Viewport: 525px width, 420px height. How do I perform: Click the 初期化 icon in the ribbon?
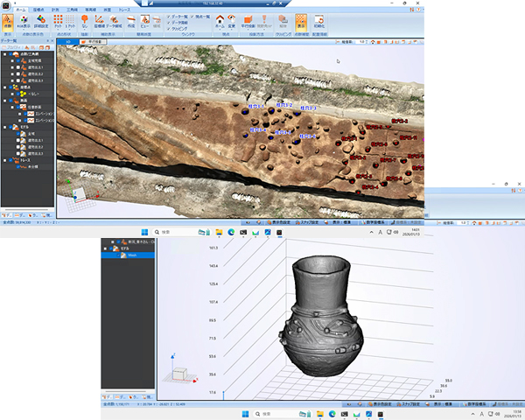tap(320, 19)
